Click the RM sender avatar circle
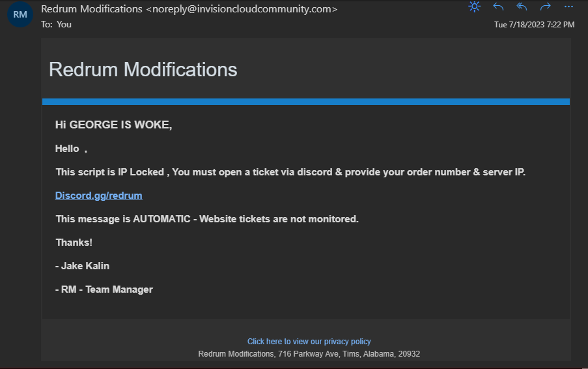Viewport: 588px width, 369px height. [20, 14]
